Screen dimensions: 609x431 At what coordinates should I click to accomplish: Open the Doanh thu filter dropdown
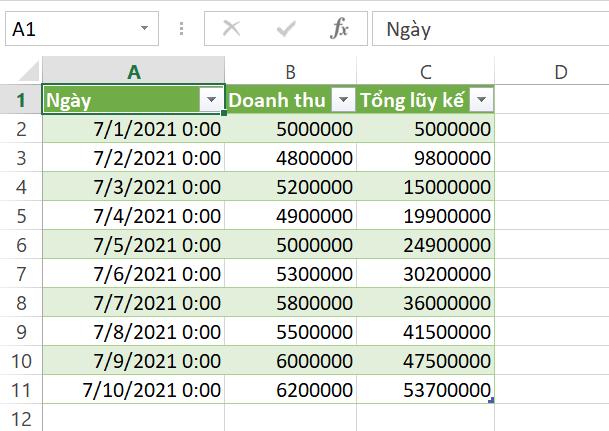point(343,100)
